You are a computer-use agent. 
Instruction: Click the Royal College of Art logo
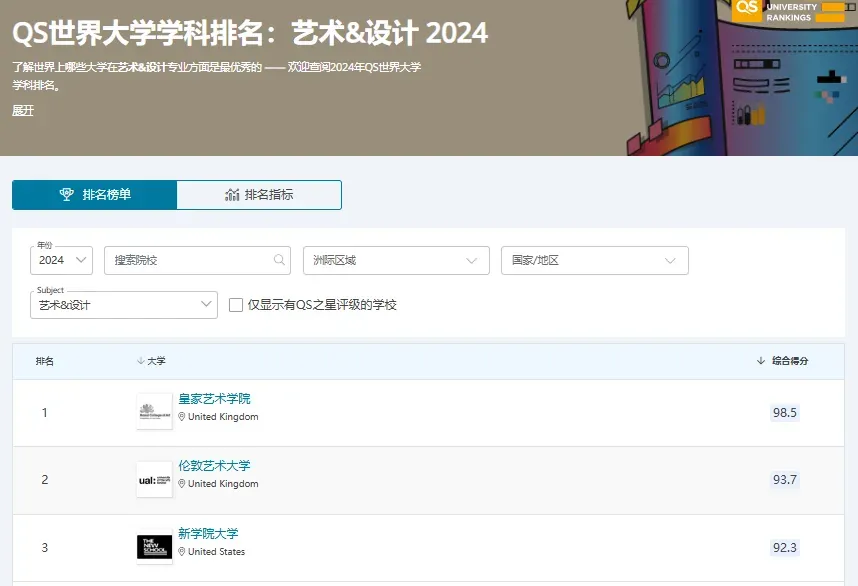coord(154,412)
